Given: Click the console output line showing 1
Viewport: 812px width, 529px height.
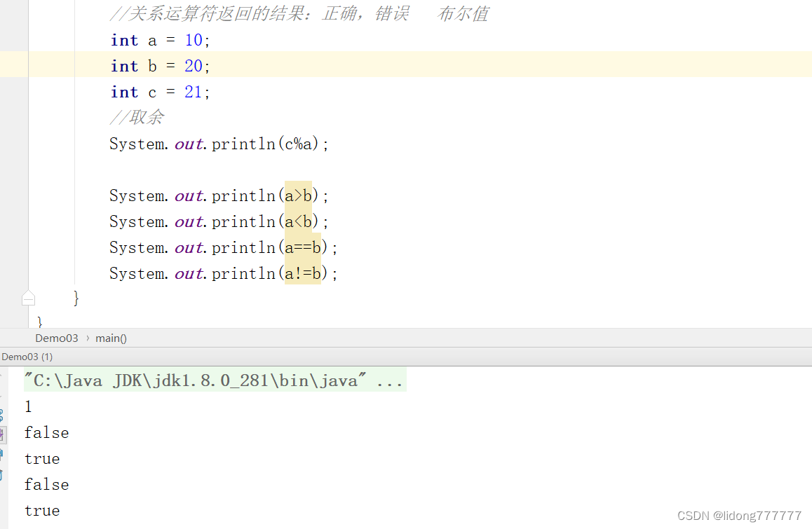Looking at the screenshot, I should (x=29, y=406).
